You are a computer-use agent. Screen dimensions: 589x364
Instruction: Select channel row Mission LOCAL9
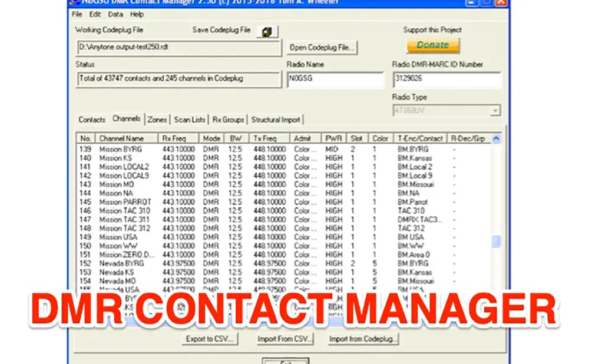284,176
